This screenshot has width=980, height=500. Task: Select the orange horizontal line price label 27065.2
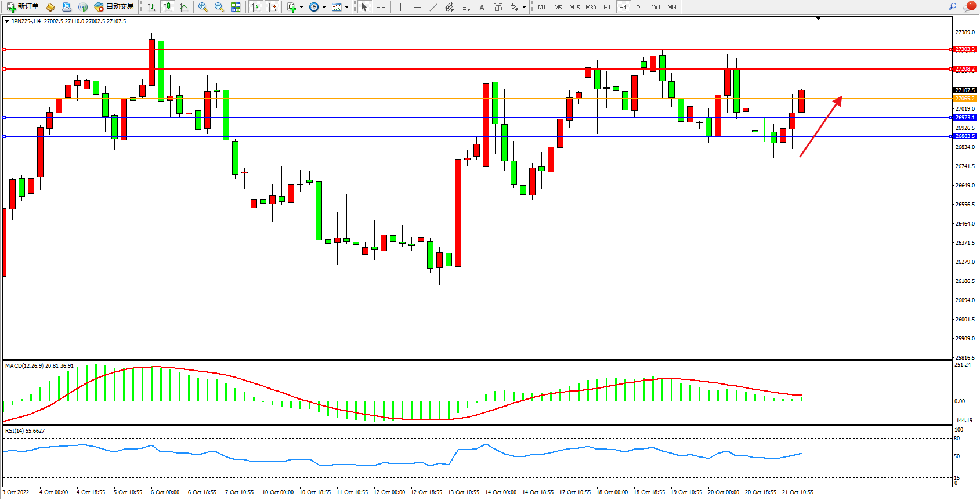point(965,99)
